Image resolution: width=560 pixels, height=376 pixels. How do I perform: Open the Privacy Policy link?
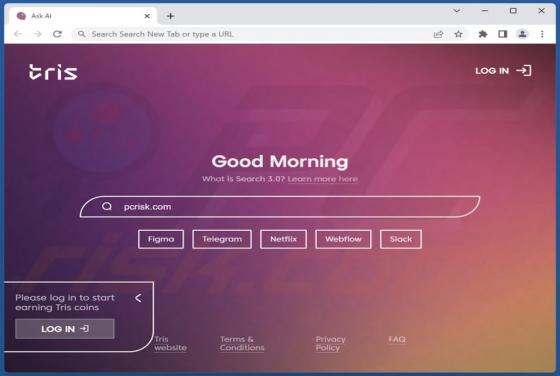pos(330,343)
